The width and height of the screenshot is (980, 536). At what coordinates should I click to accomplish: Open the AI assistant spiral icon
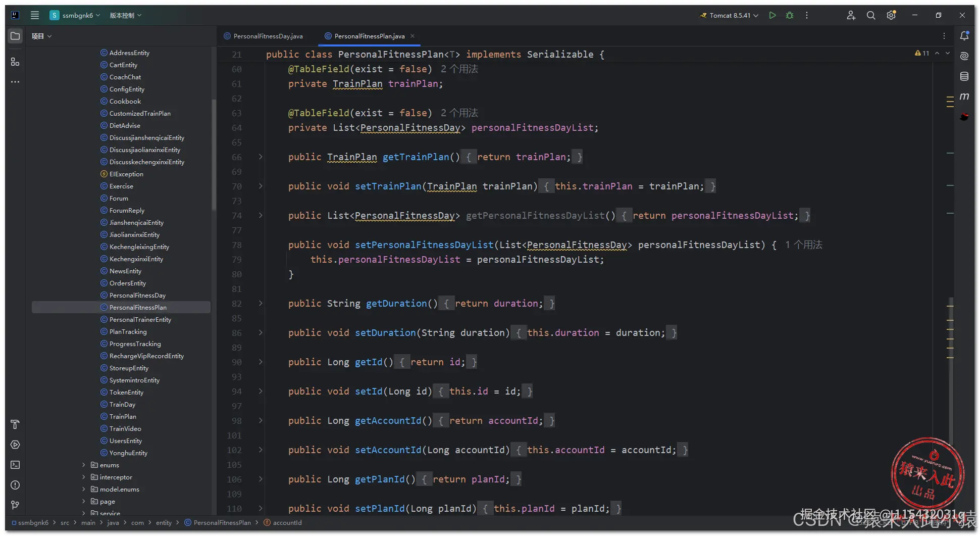coord(964,56)
